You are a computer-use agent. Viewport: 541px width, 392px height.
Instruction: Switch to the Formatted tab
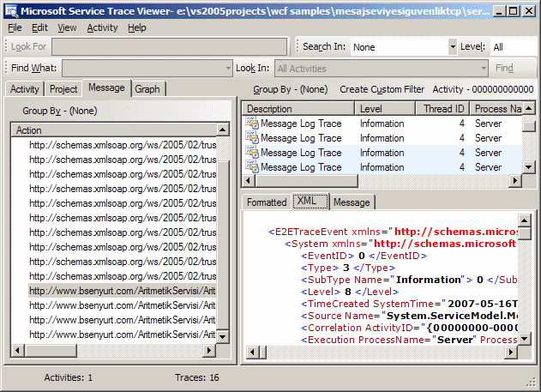[x=266, y=202]
